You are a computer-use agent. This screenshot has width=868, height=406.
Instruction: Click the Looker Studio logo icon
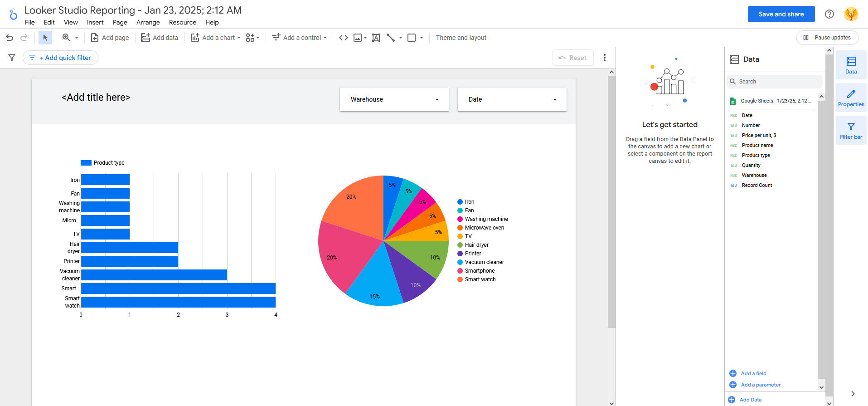(x=14, y=15)
